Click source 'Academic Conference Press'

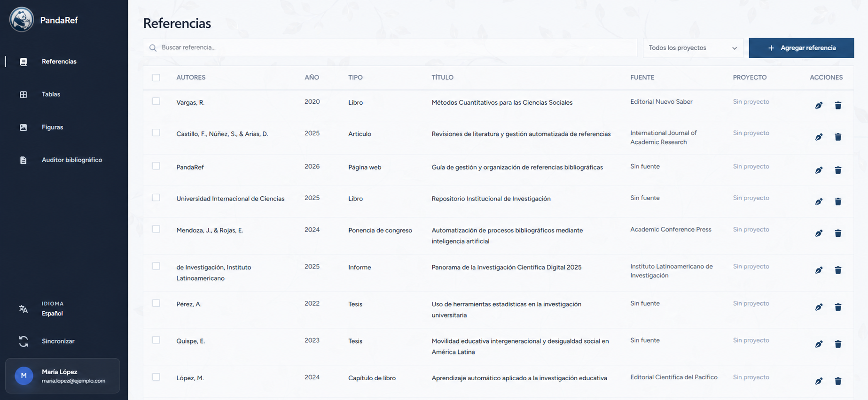coord(671,230)
